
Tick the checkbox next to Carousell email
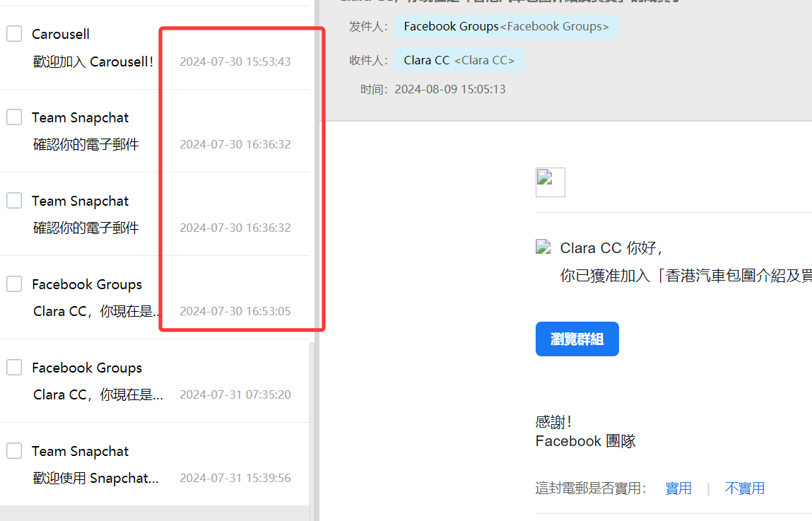(x=14, y=34)
